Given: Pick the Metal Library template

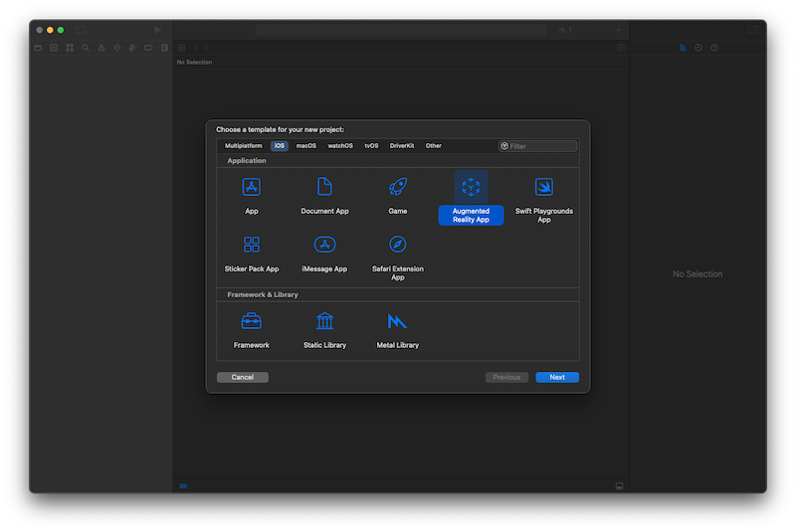Looking at the screenshot, I should click(397, 331).
